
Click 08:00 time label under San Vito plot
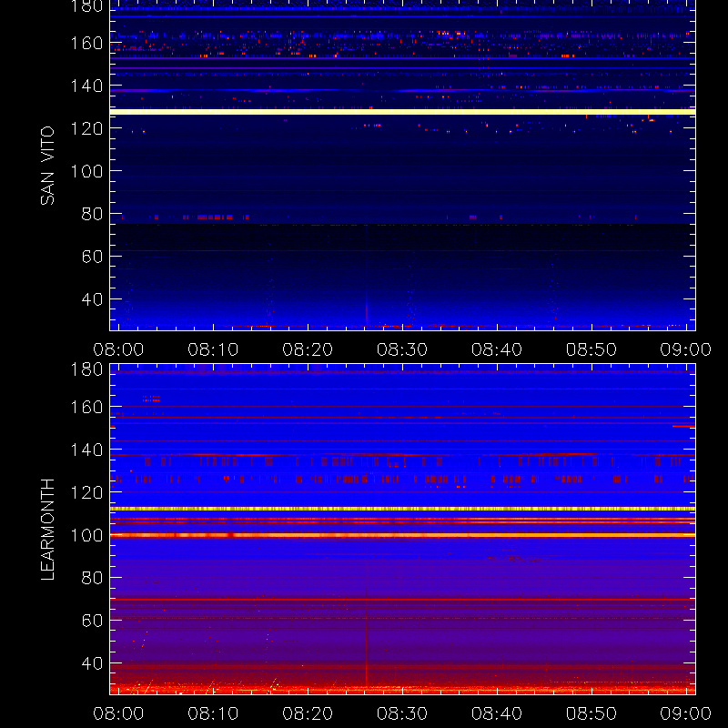tap(119, 349)
